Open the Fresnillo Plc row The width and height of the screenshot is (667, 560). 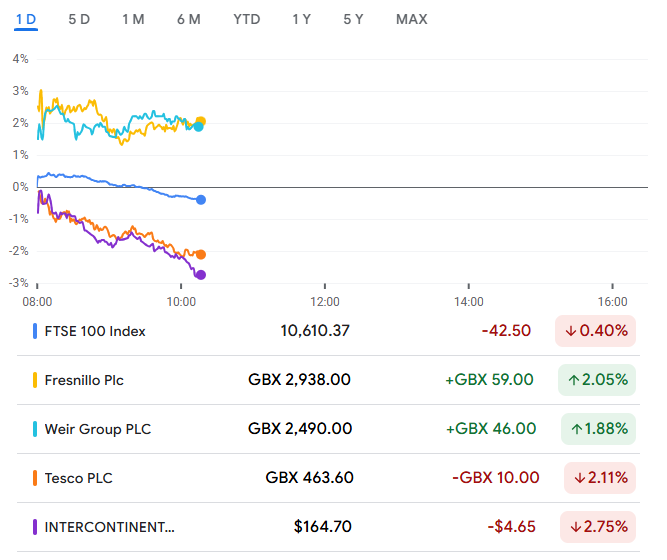(x=328, y=380)
